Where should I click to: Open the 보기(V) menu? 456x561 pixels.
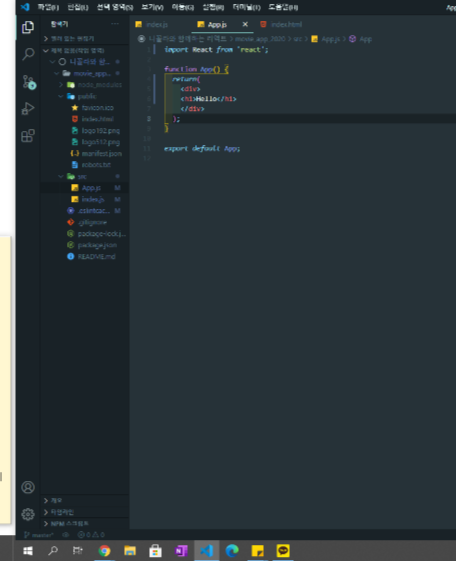click(152, 7)
